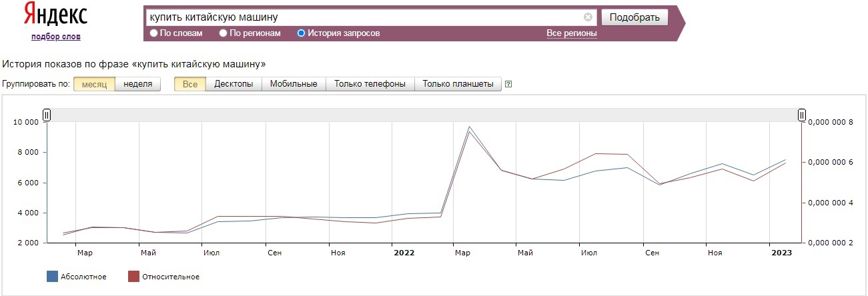Image resolution: width=868 pixels, height=296 pixels.
Task: Select the "По регионам" radio button
Action: 224,33
